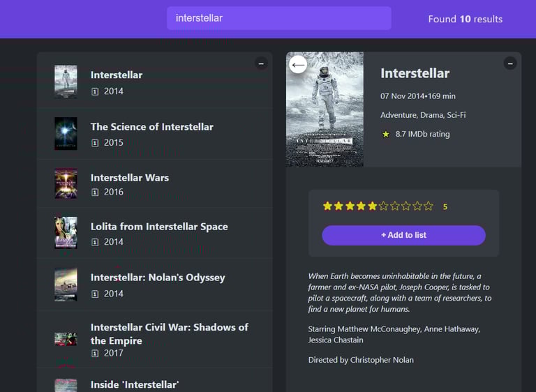
Task: Set rating to ten stars
Action: tap(429, 206)
